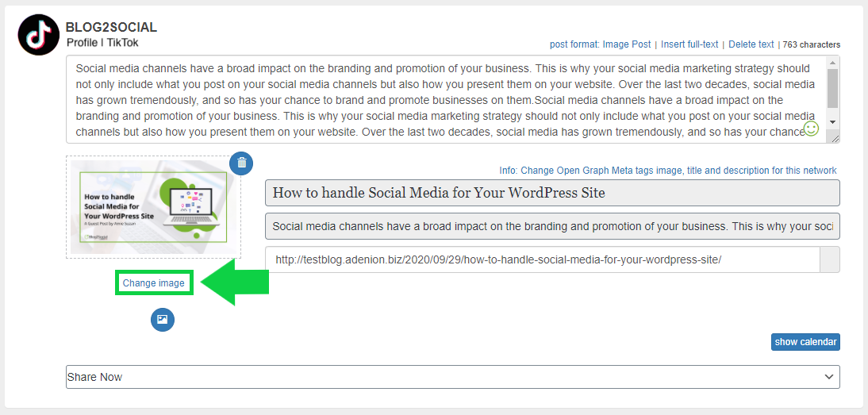Click Insert full-text link

pos(689,44)
